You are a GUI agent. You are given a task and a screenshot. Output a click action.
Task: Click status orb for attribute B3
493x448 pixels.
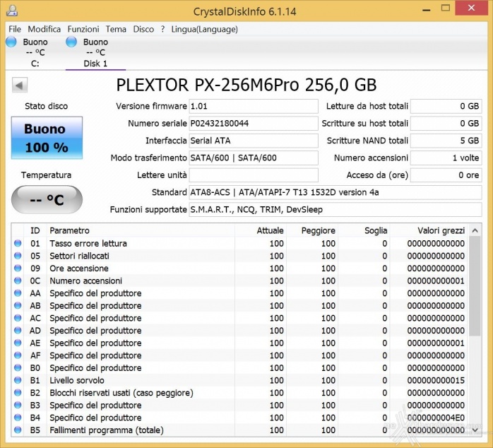pyautogui.click(x=18, y=405)
